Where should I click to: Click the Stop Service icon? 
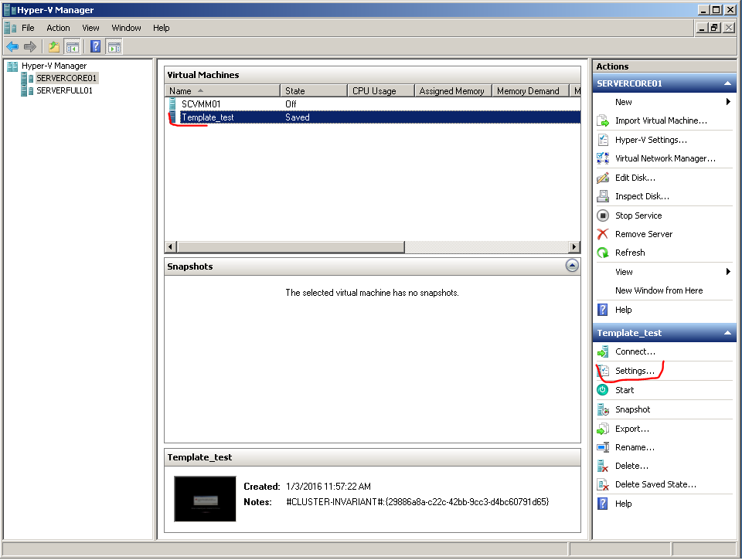point(603,216)
